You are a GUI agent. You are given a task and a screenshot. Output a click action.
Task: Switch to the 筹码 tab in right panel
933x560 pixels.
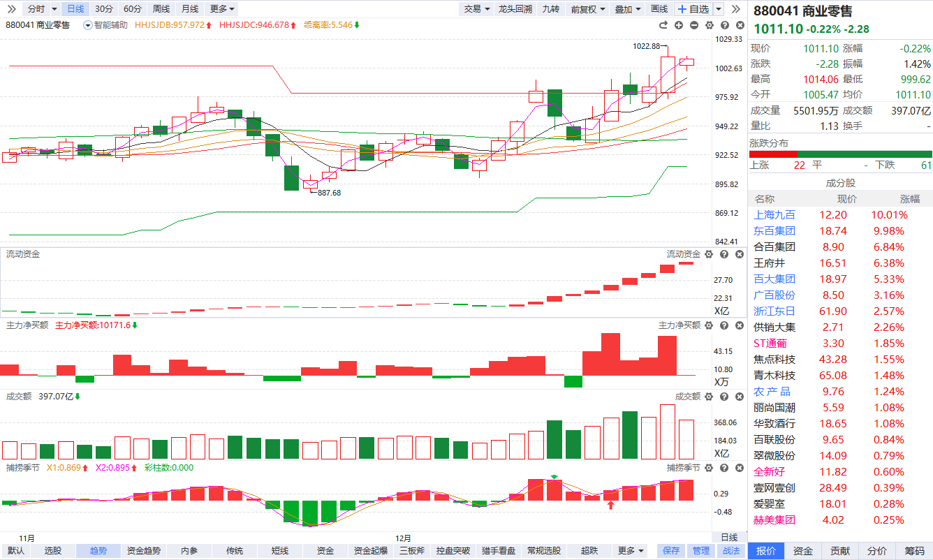914,551
